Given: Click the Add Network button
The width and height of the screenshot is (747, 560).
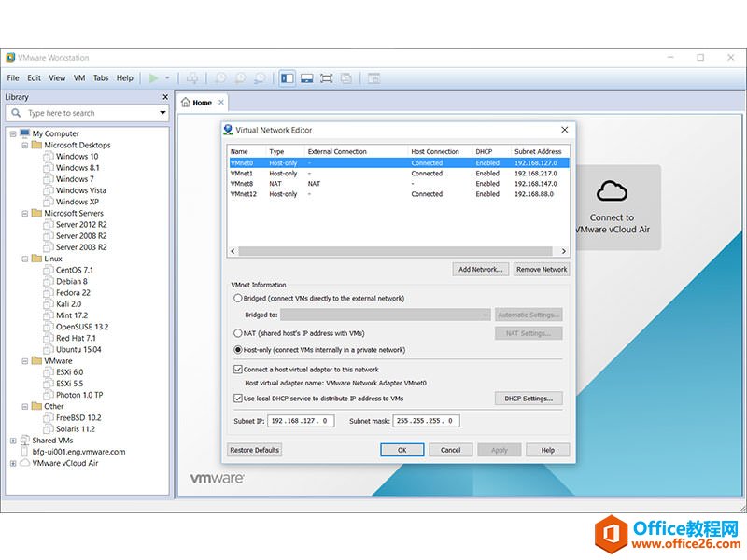Looking at the screenshot, I should click(x=481, y=269).
